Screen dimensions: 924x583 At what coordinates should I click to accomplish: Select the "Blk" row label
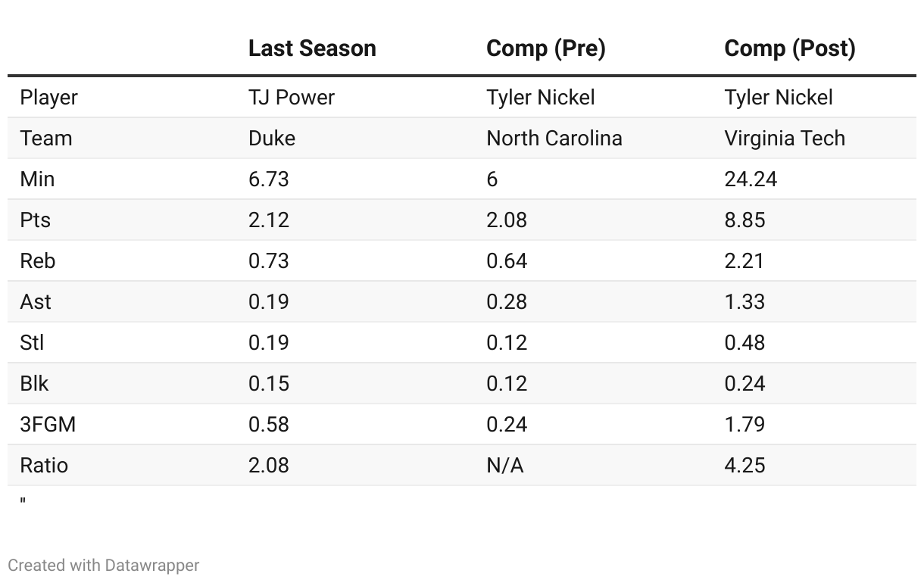pos(34,384)
